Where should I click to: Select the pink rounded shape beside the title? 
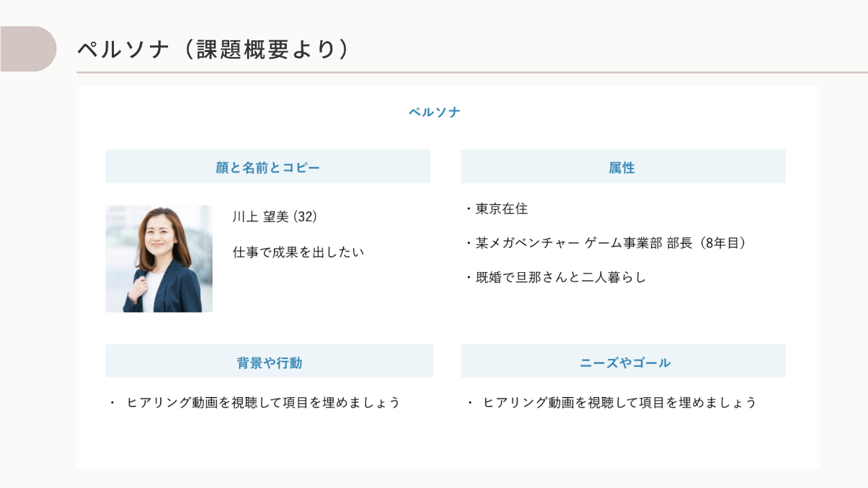click(27, 49)
